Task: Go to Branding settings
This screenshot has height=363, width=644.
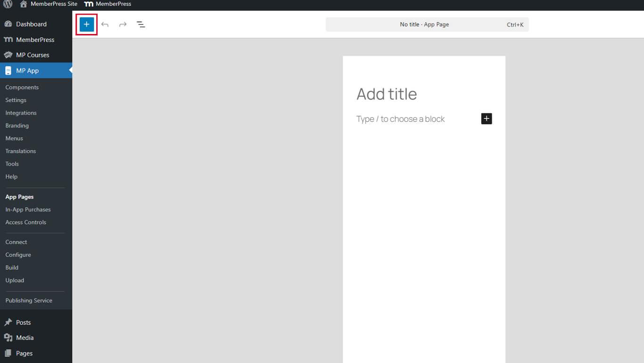Action: (x=17, y=126)
